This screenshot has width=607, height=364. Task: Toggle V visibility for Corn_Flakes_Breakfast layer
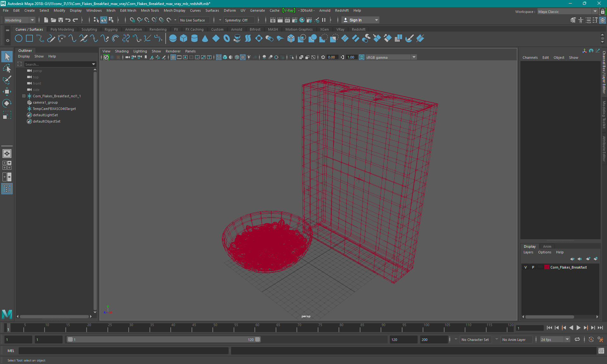tap(526, 267)
